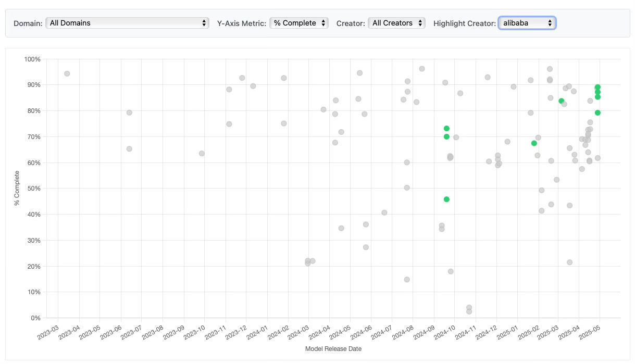This screenshot has width=635, height=364.
Task: Click the 'Creator:' label
Action: click(351, 23)
